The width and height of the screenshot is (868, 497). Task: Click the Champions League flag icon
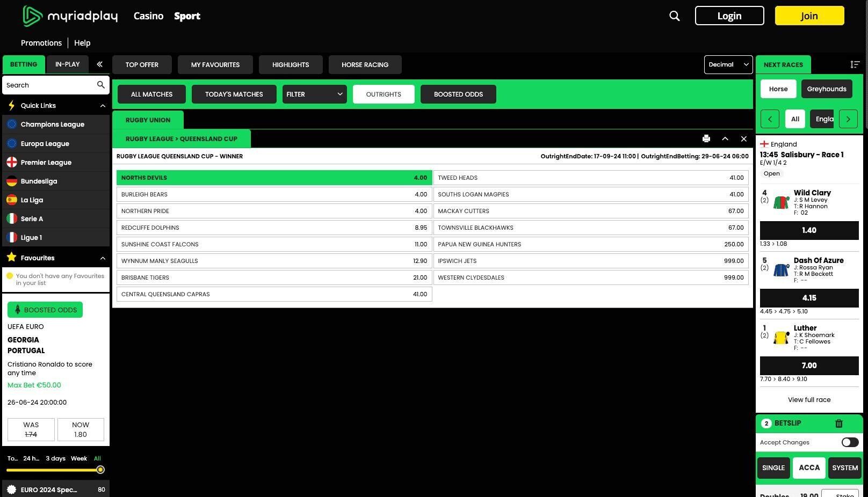(12, 125)
